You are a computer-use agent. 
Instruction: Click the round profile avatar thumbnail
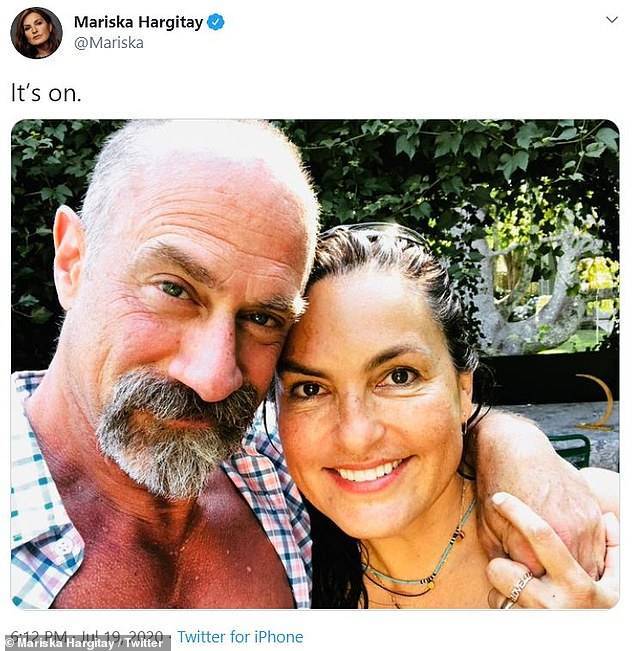point(37,33)
